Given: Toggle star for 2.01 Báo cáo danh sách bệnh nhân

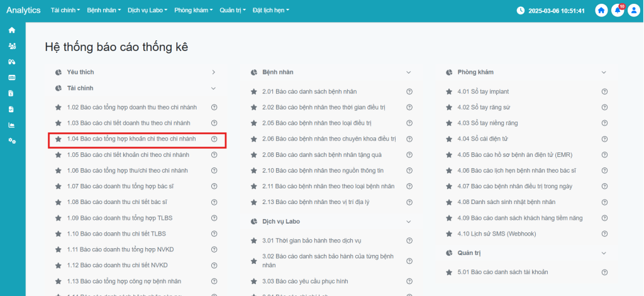Looking at the screenshot, I should click(x=254, y=91).
